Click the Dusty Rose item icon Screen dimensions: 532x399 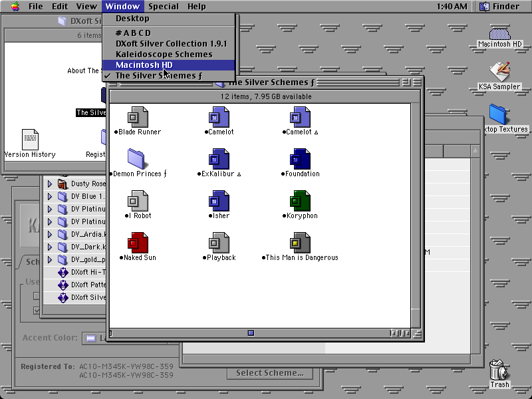click(63, 184)
